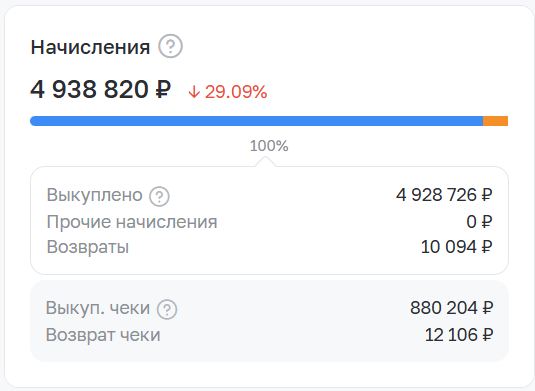This screenshot has width=535, height=391.
Task: Click the red down arrow trend icon
Action: [x=194, y=92]
